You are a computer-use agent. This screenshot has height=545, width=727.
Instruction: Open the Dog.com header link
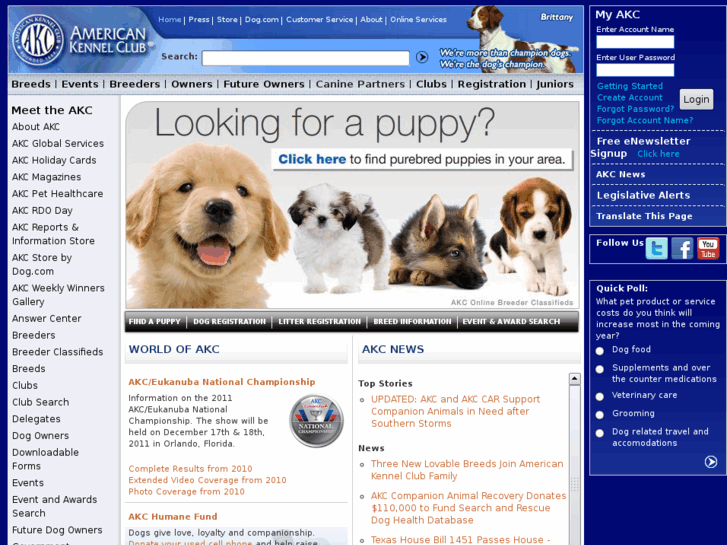coord(261,19)
